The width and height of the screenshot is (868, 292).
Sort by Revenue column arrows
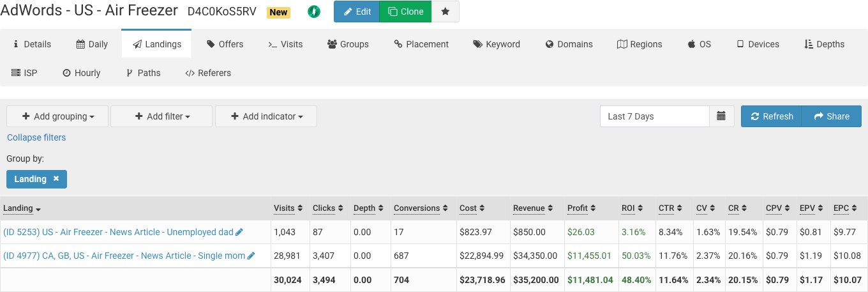click(550, 208)
